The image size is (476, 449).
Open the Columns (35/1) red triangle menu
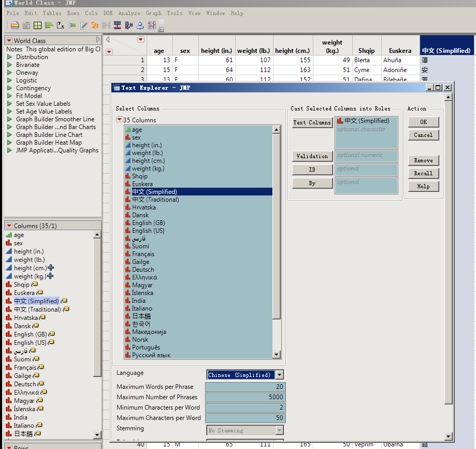pos(9,226)
